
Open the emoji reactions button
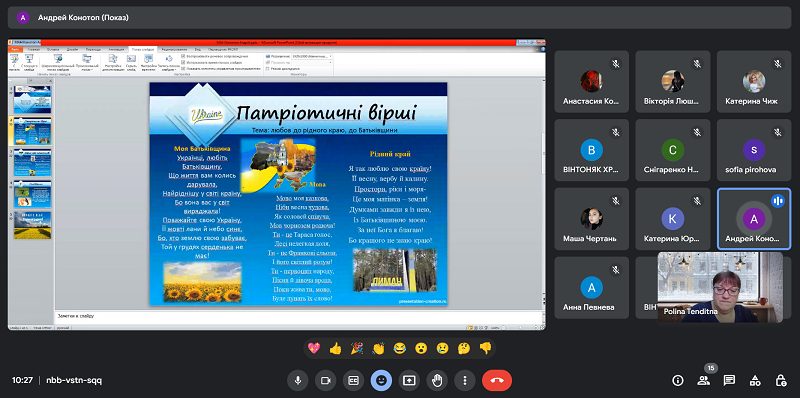pos(381,380)
